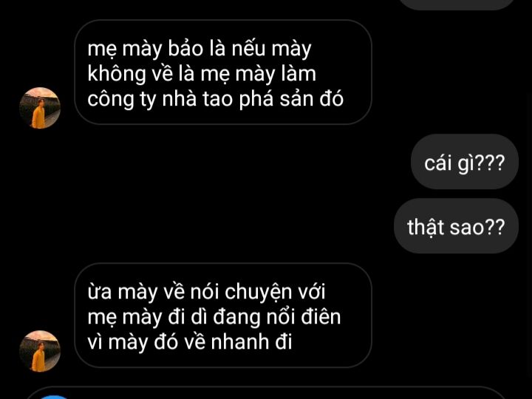Focus the message input field at the bottom

point(266,393)
